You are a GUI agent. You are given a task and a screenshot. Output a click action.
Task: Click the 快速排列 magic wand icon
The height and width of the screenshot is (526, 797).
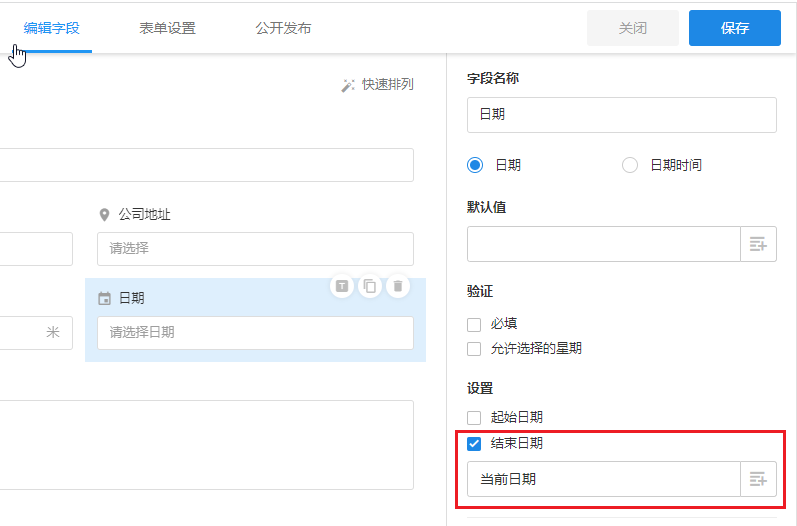click(348, 86)
